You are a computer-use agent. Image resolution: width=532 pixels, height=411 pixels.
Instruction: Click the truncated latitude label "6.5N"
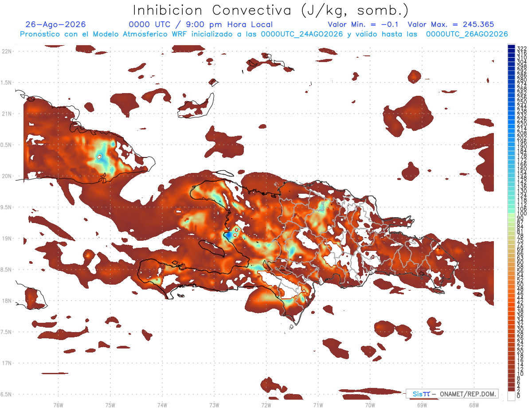click(x=6, y=395)
